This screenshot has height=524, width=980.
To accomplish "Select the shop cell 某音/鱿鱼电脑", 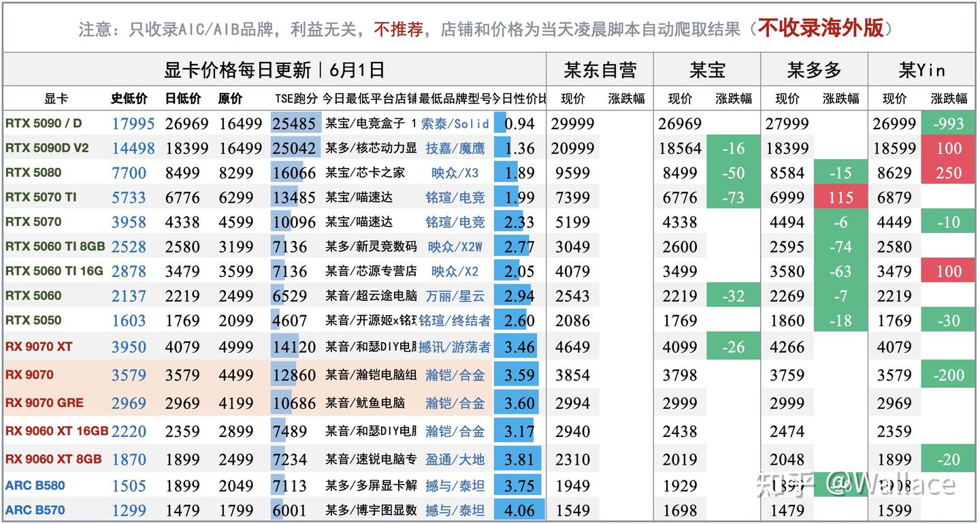I will point(365,403).
